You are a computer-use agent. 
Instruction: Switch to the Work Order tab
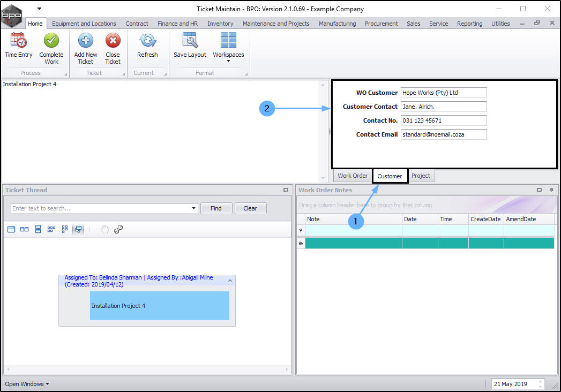[x=353, y=176]
